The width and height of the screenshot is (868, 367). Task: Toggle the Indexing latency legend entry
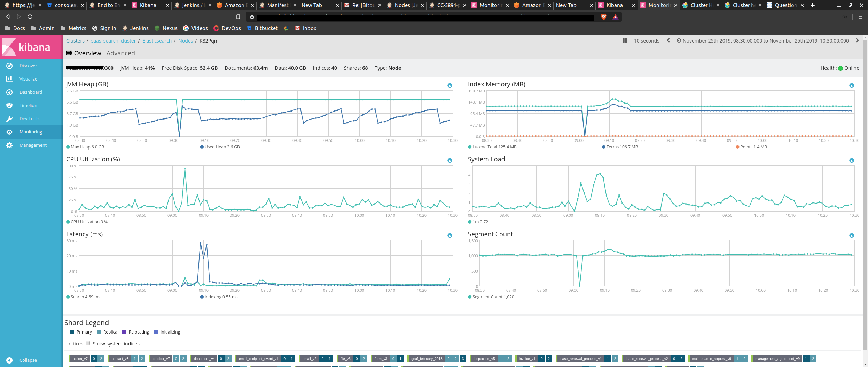coord(219,297)
